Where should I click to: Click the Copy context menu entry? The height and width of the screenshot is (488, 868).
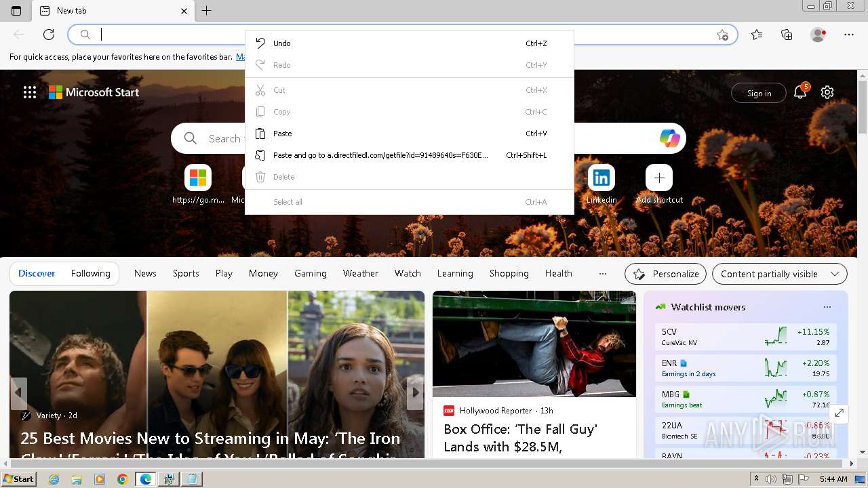pyautogui.click(x=409, y=112)
